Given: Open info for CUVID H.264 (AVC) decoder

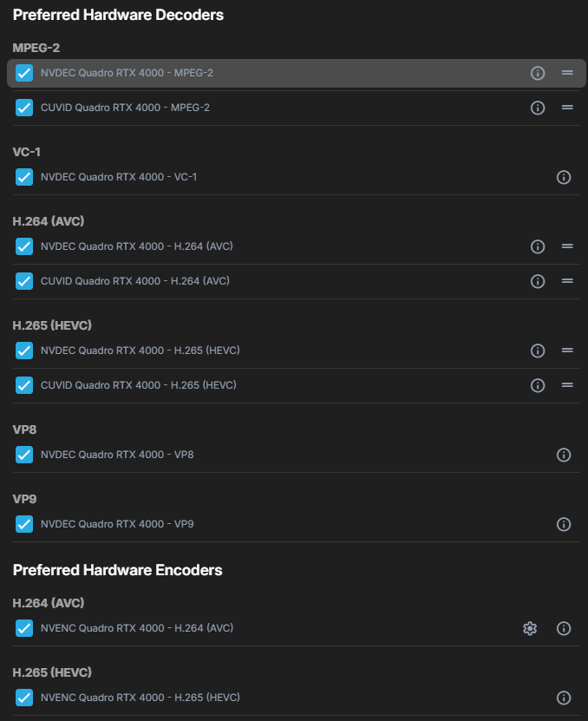Looking at the screenshot, I should pos(538,281).
